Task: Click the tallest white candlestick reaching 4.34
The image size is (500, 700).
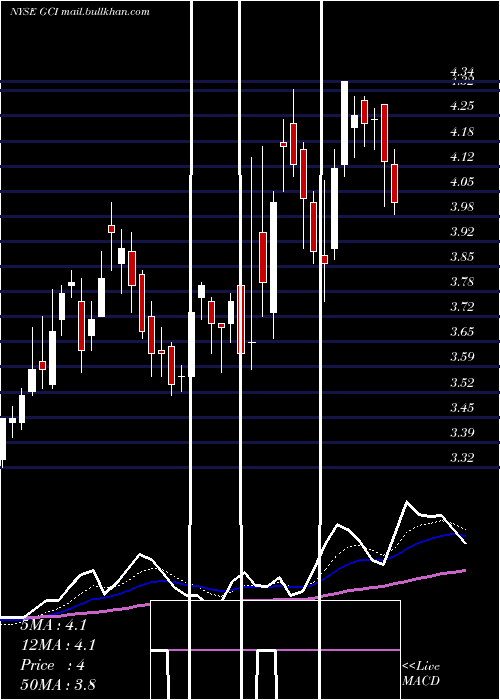Action: [x=344, y=123]
